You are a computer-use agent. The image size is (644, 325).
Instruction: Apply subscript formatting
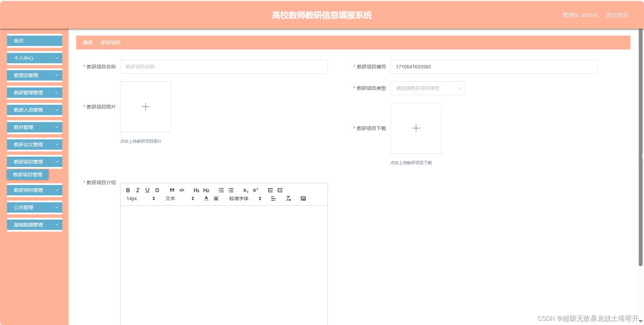[246, 190]
